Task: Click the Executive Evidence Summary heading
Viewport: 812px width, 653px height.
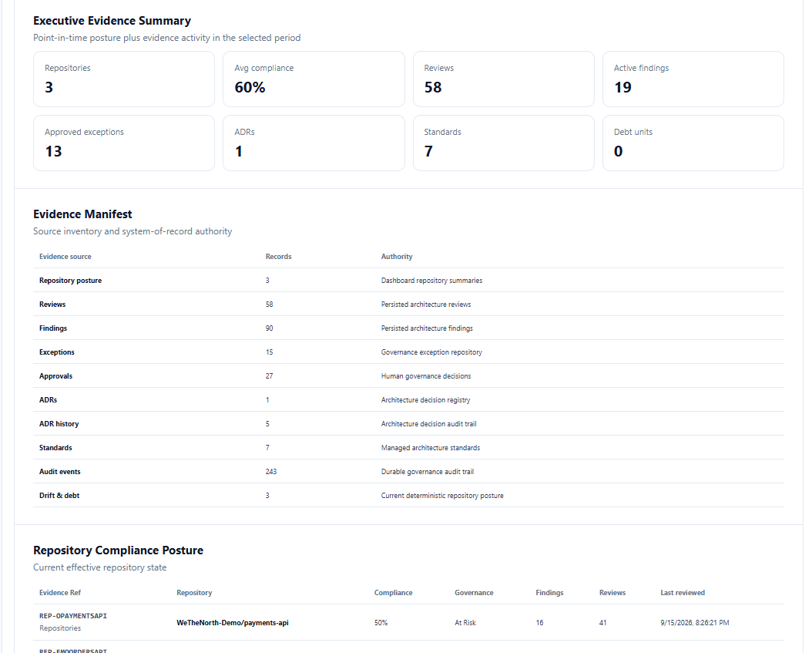Action: tap(112, 21)
